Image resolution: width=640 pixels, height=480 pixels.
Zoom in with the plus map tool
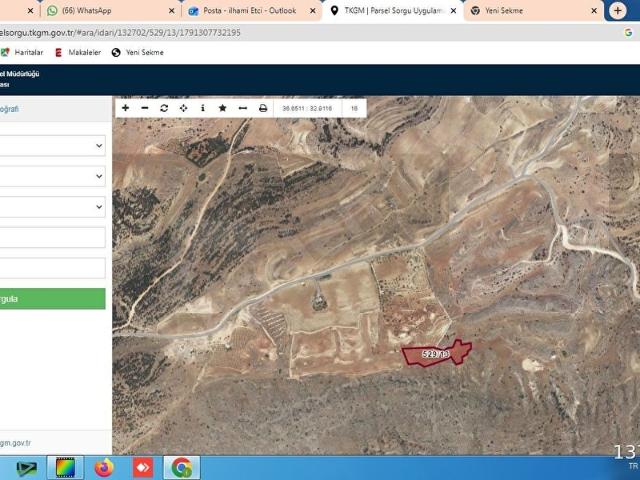click(125, 108)
